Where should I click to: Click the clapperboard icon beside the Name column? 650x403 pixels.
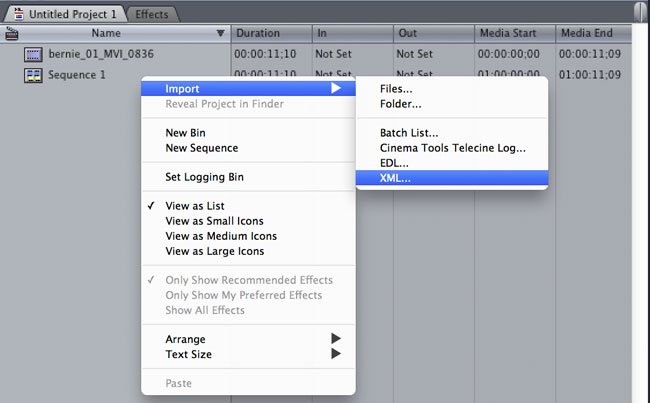pyautogui.click(x=12, y=33)
